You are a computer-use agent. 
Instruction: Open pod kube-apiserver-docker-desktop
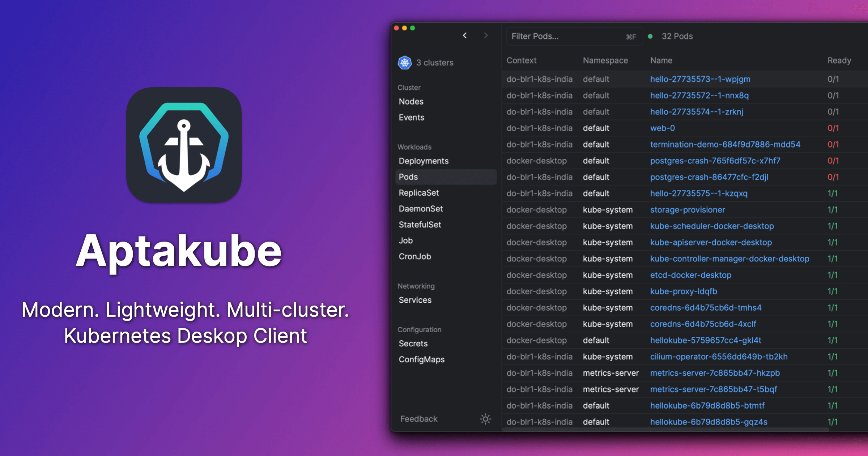click(x=711, y=242)
